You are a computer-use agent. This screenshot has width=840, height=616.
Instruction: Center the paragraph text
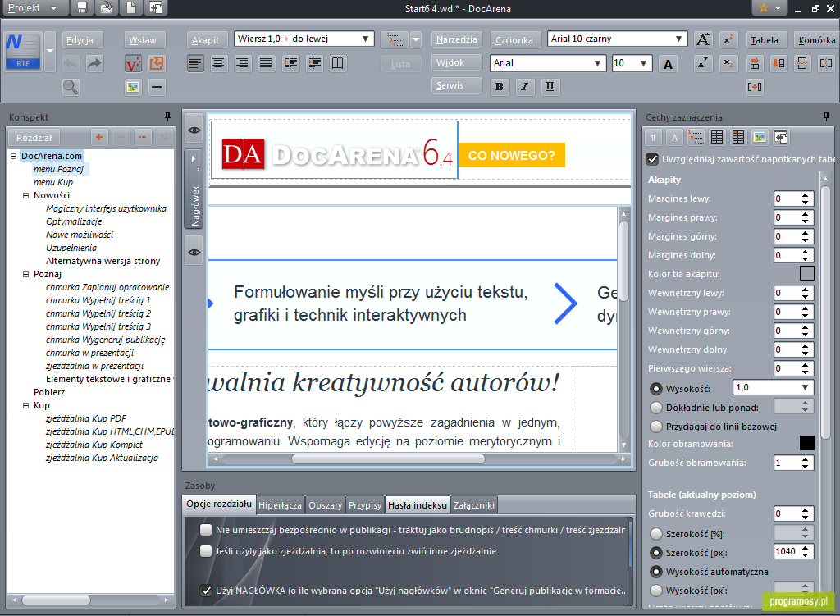pyautogui.click(x=218, y=64)
